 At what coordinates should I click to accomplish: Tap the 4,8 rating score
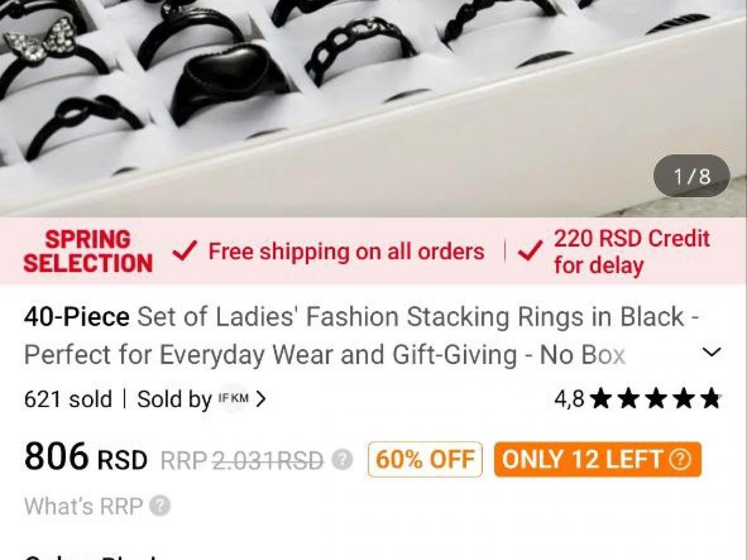[569, 399]
